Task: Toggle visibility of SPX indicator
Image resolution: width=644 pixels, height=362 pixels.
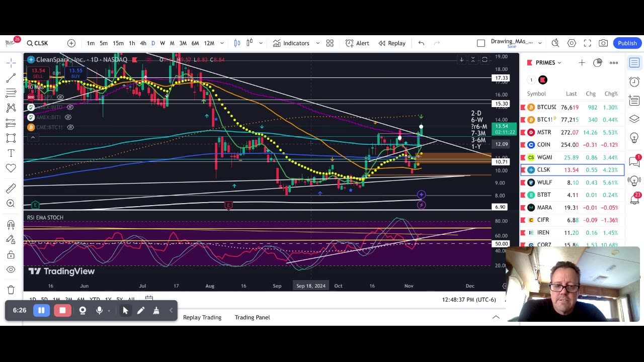Action: point(61,97)
